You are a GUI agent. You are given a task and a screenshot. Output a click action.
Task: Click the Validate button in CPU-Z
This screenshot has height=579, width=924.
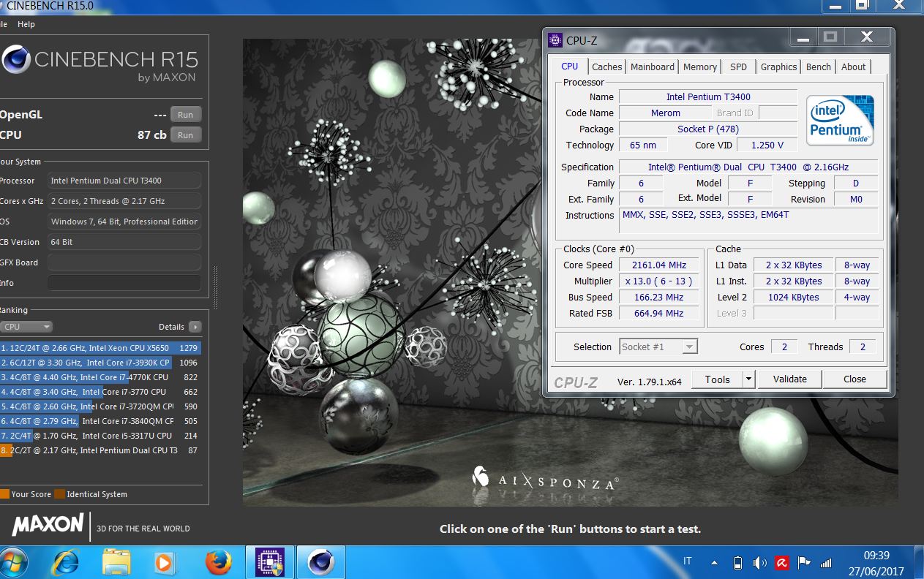click(789, 379)
